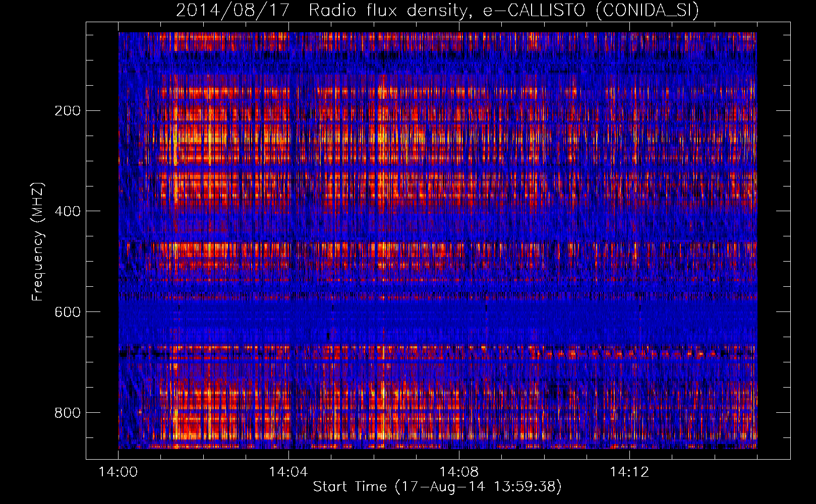Viewport: 816px width, 504px height.
Task: Click the 14:12 time tick label
Action: coord(629,472)
